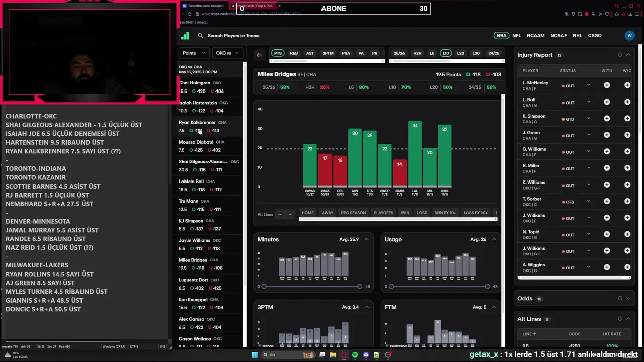Open the Basketbol canlı sonuçları browser tab
Viewport: 644px width, 362px height.
[204, 6]
